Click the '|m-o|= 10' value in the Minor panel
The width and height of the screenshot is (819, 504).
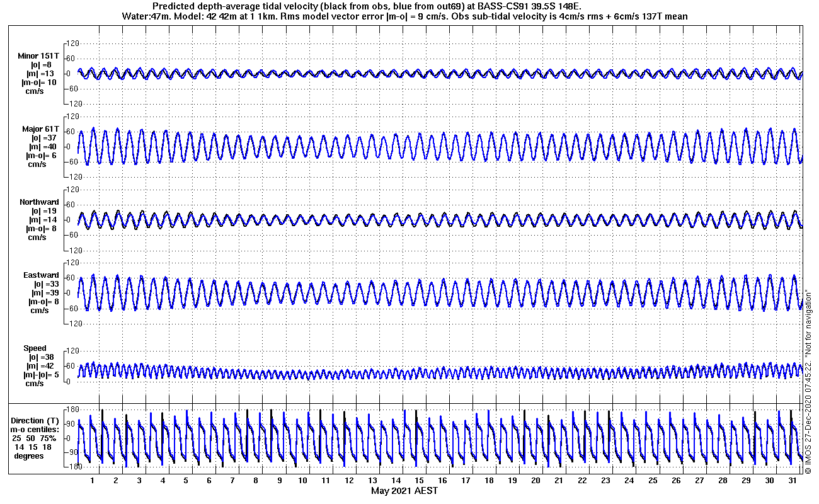39,83
